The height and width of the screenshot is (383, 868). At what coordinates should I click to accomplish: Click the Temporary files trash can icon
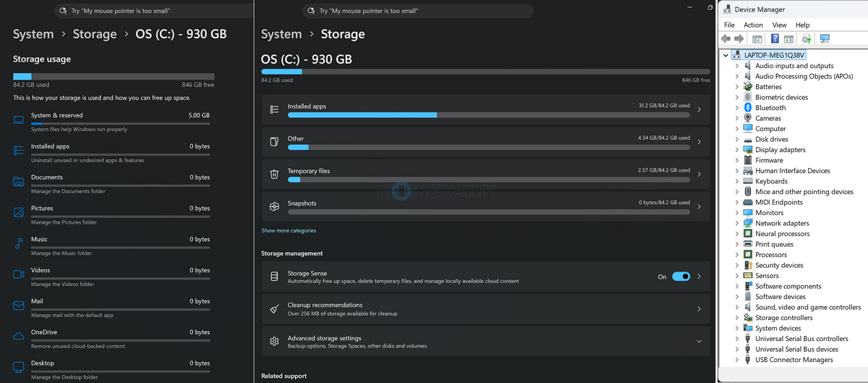point(274,174)
